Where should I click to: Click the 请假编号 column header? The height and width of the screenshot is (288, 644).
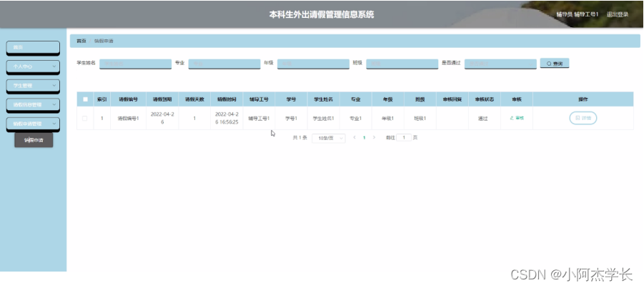128,99
